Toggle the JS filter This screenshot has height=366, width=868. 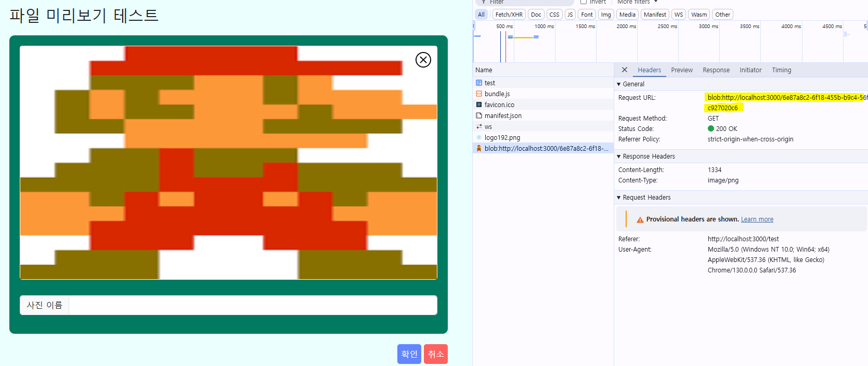click(570, 15)
